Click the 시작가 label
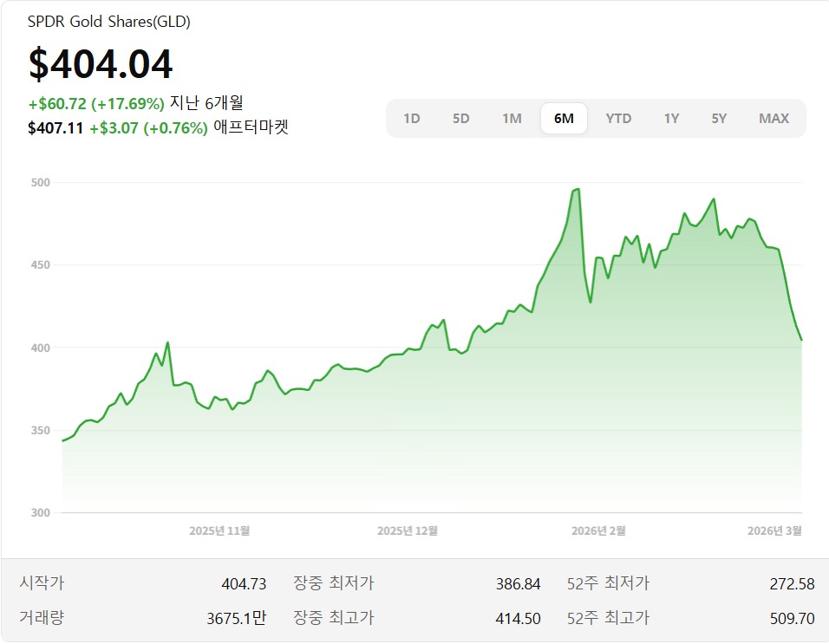The image size is (829, 644). click(x=42, y=583)
